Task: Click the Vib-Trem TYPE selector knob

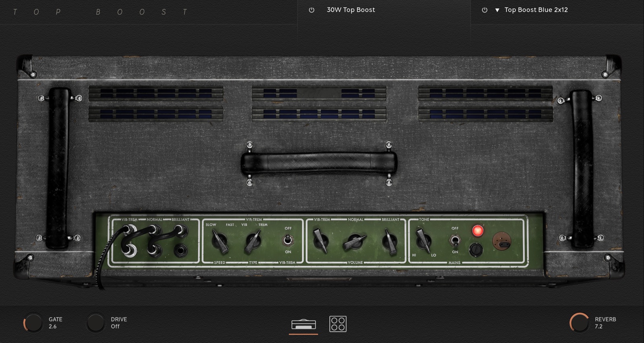Action: (253, 242)
